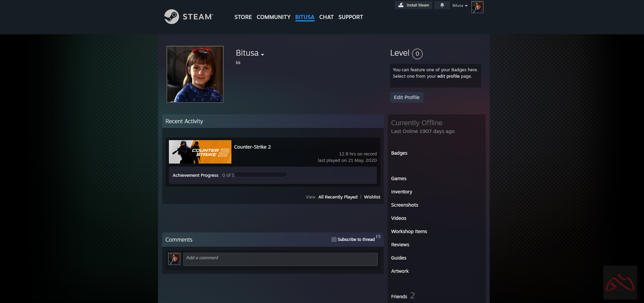Open the notifications bell icon
This screenshot has height=303, width=644.
pos(442,5)
